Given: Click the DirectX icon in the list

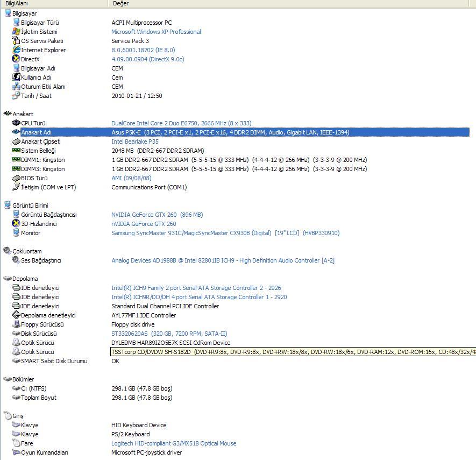Looking at the screenshot, I should coord(16,59).
